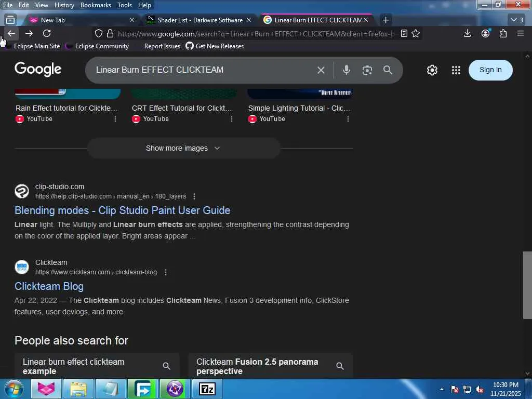Open new tab with plus button

(x=385, y=20)
